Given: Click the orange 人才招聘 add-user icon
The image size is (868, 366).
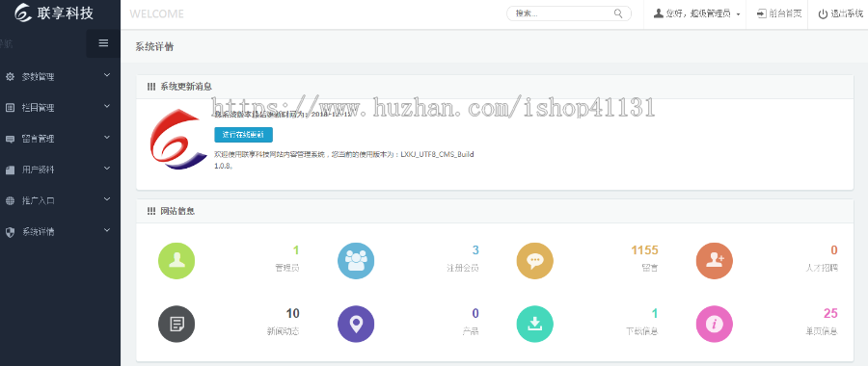Looking at the screenshot, I should click(714, 261).
